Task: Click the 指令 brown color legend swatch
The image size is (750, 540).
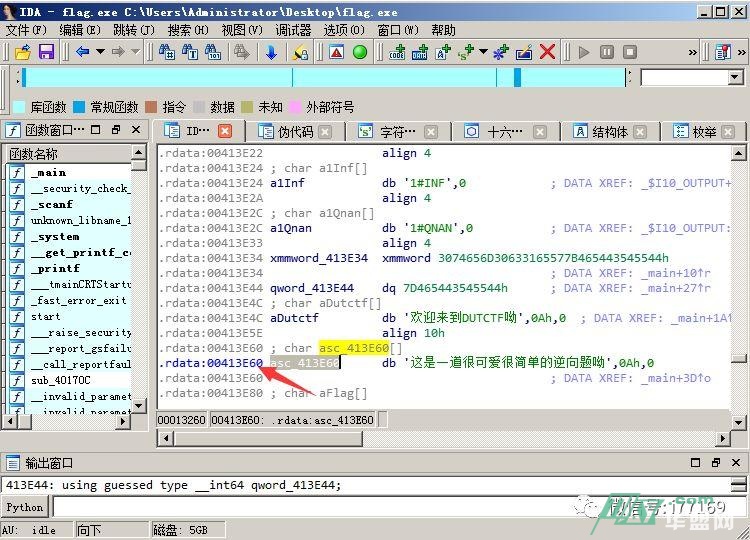Action: click(151, 106)
